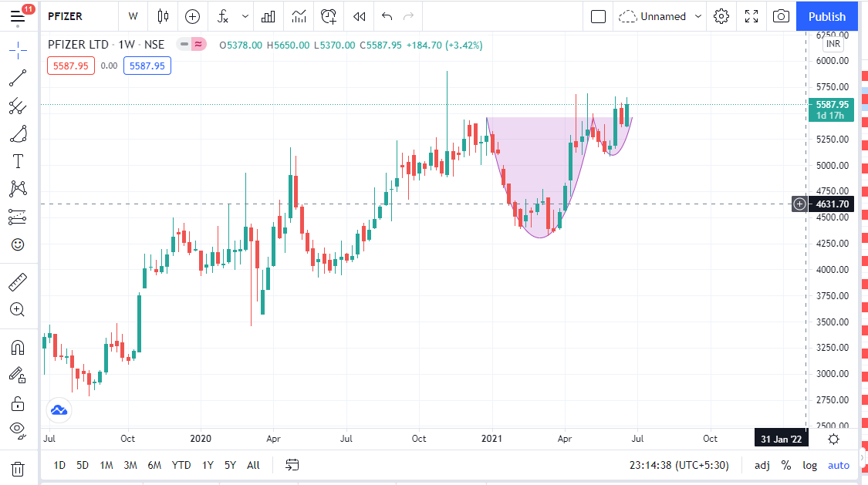868x485 pixels.
Task: Click the Replay bars rewind icon
Action: pyautogui.click(x=359, y=16)
